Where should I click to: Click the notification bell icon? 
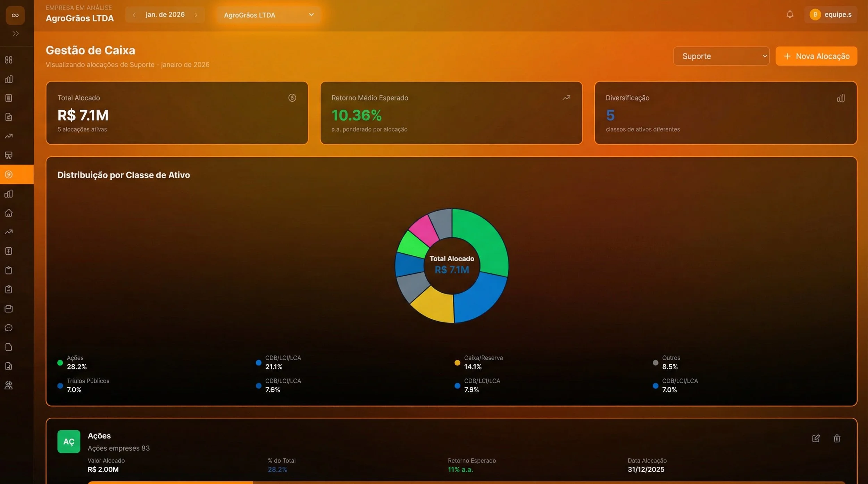pyautogui.click(x=790, y=15)
